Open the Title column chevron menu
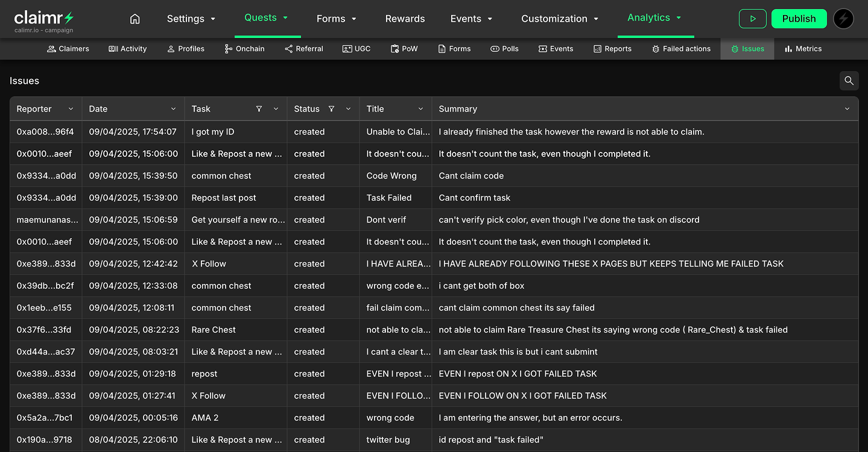Image resolution: width=868 pixels, height=452 pixels. [420, 109]
